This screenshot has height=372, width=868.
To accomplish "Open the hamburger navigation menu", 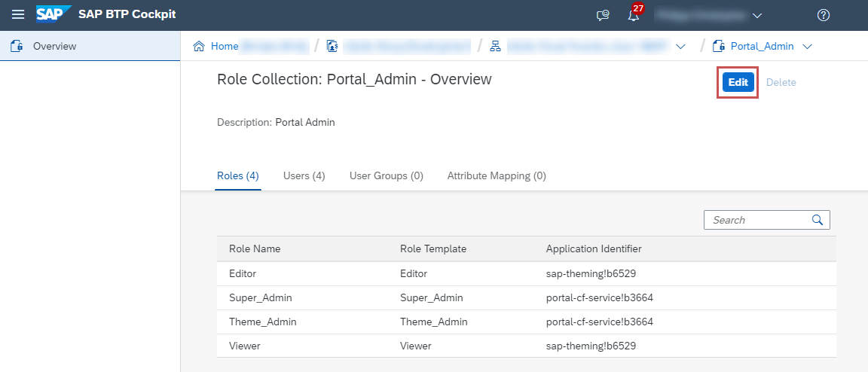I will pos(18,15).
